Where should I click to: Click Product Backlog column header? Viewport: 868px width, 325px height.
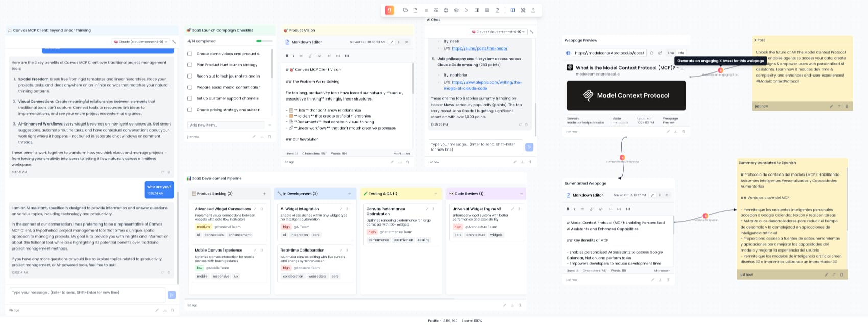click(229, 194)
